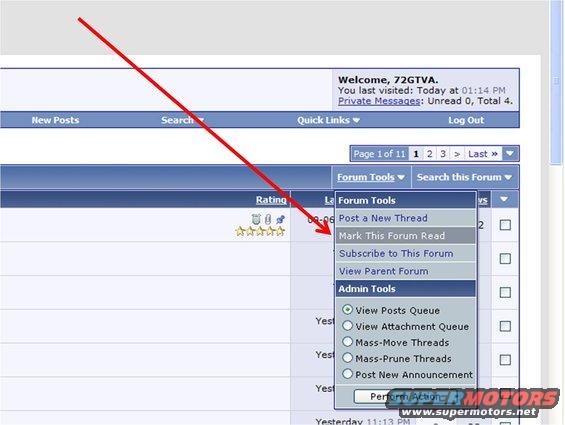
Task: Click the 'Page 1 of 11' label
Action: 379,154
